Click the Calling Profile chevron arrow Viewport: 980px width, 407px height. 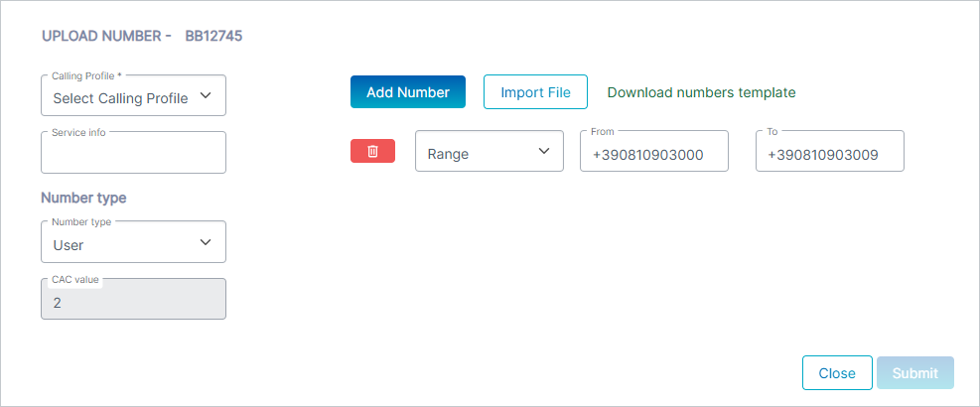206,96
